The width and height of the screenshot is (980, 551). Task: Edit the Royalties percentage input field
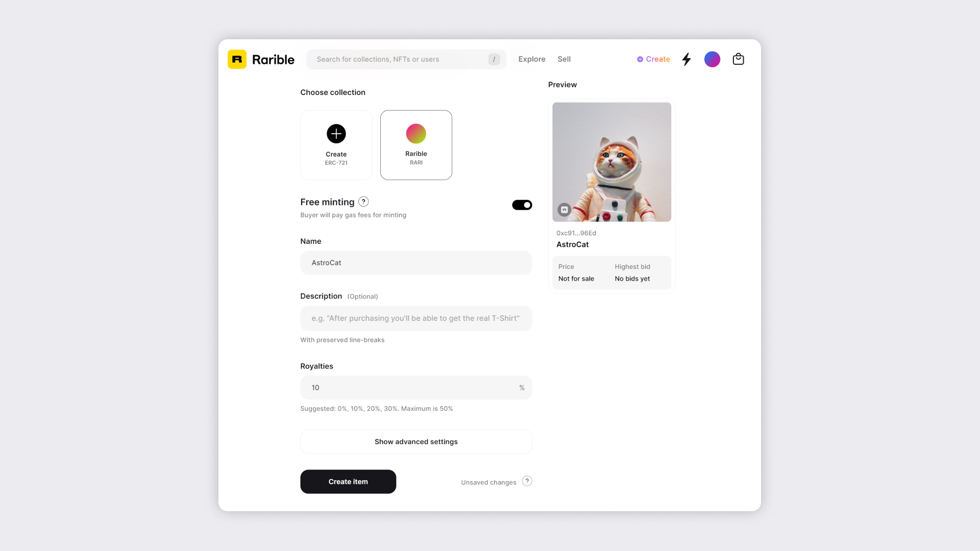[x=416, y=387]
